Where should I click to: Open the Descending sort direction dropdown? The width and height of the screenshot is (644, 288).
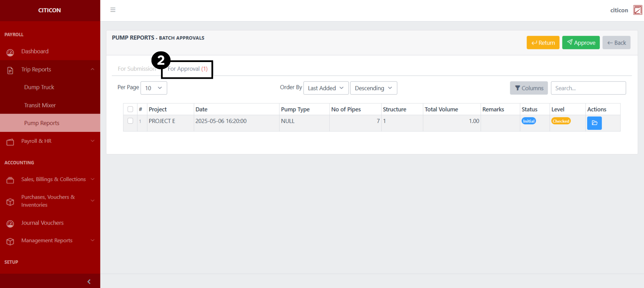[373, 88]
